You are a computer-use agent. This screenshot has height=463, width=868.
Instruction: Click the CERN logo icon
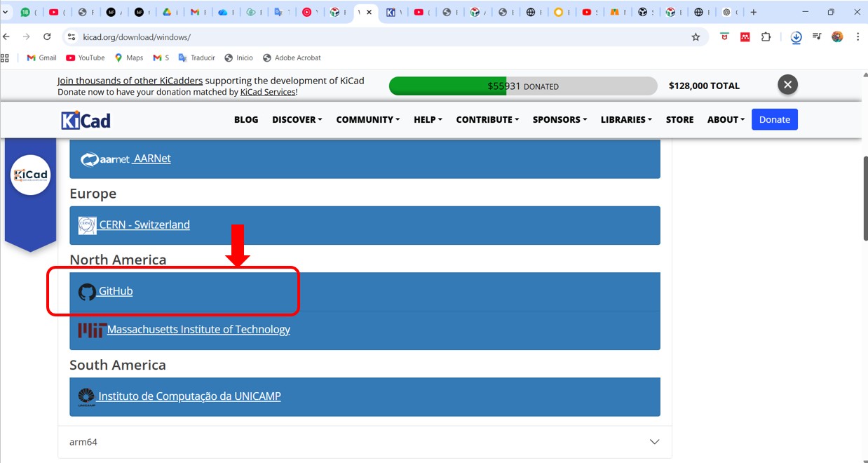87,225
